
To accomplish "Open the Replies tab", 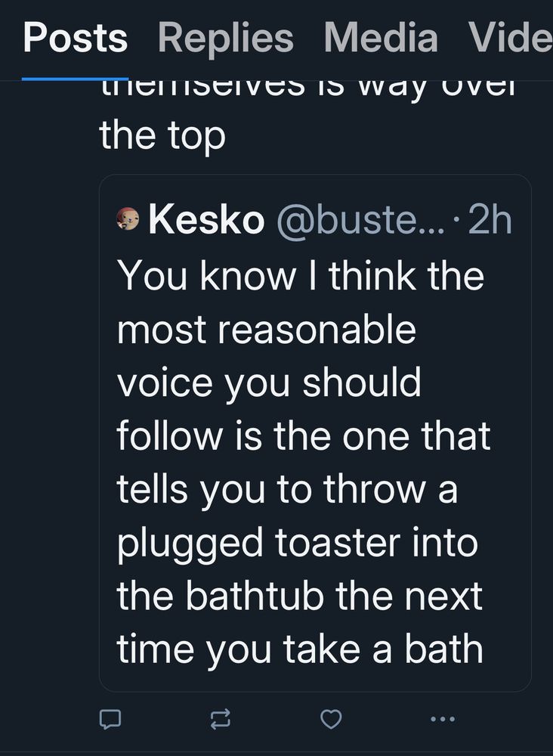I will 225,38.
